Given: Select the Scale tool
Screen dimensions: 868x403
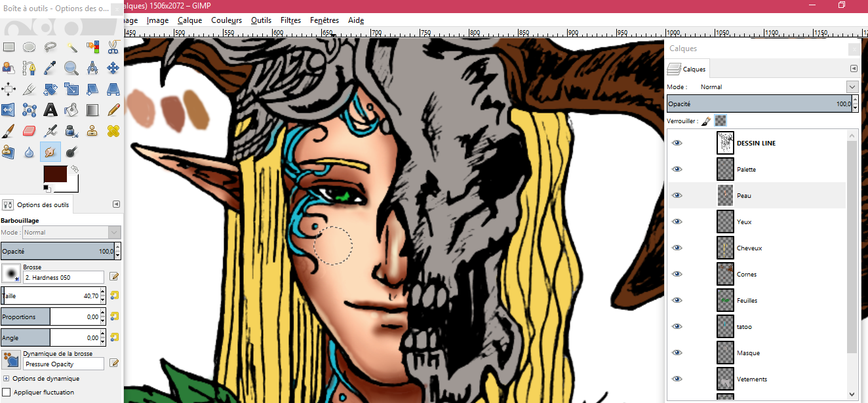Looking at the screenshot, I should [71, 89].
